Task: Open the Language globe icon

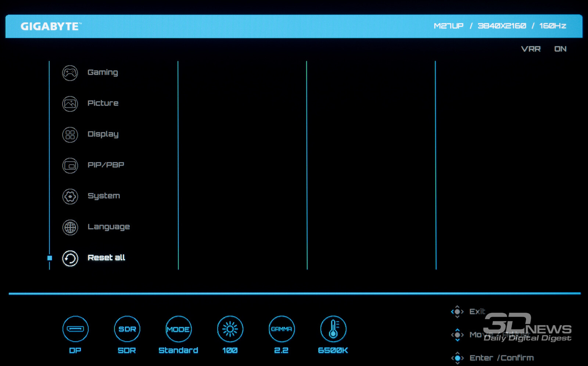Action: coord(70,227)
